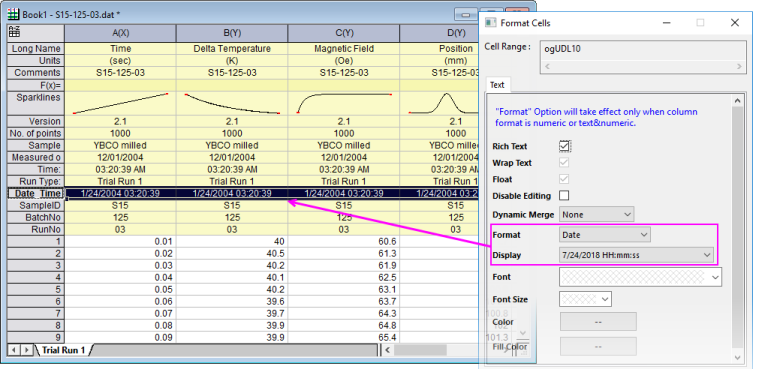This screenshot has width=758, height=369.
Task: Click cell value 60.6 in column C
Action: [344, 241]
